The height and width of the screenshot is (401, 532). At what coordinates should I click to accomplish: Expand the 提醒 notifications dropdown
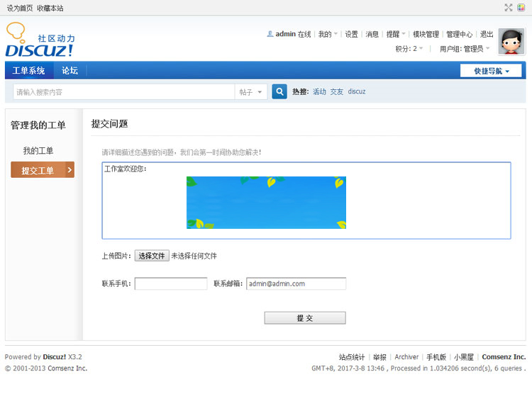click(396, 34)
